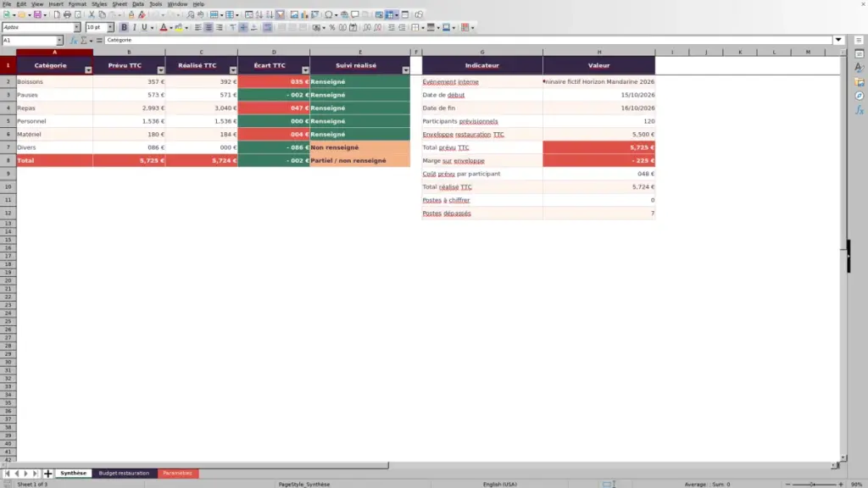The image size is (868, 488).
Task: Insert a chart using the chart icon
Action: 304,15
